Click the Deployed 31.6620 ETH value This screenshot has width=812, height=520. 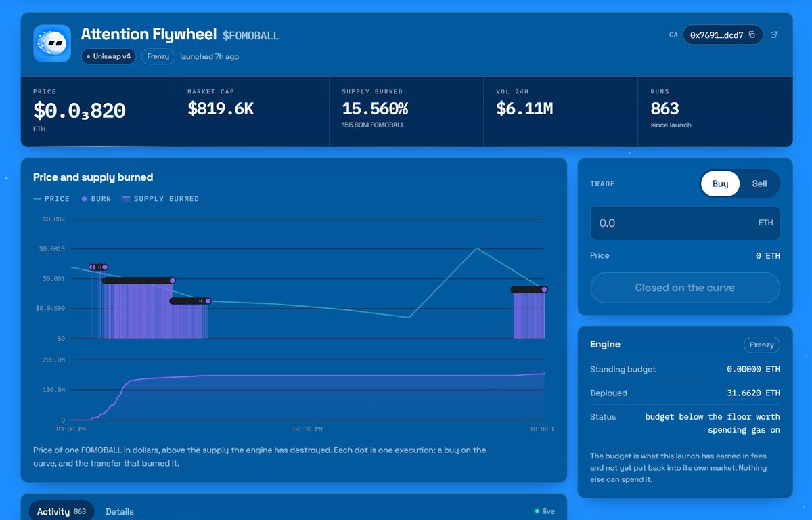(x=753, y=393)
